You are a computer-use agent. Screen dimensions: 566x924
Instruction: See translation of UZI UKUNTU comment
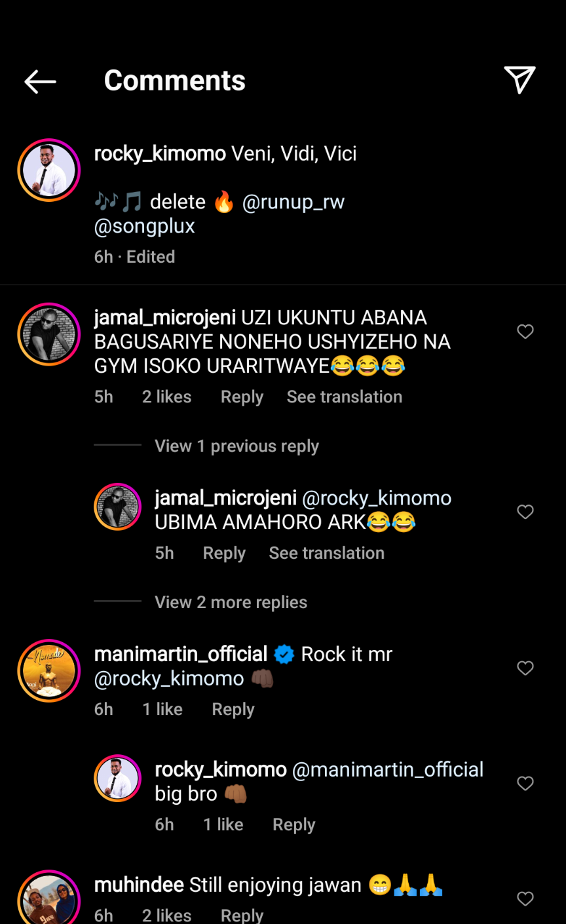click(x=344, y=397)
